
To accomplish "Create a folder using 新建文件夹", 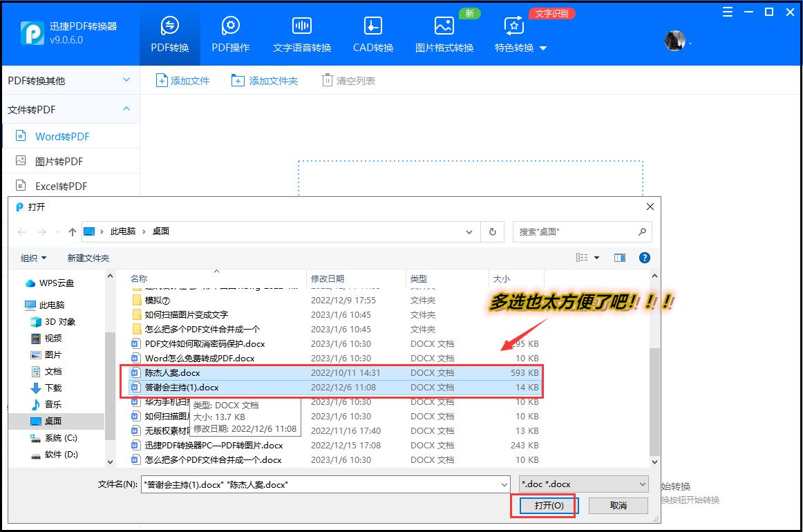I will click(88, 257).
